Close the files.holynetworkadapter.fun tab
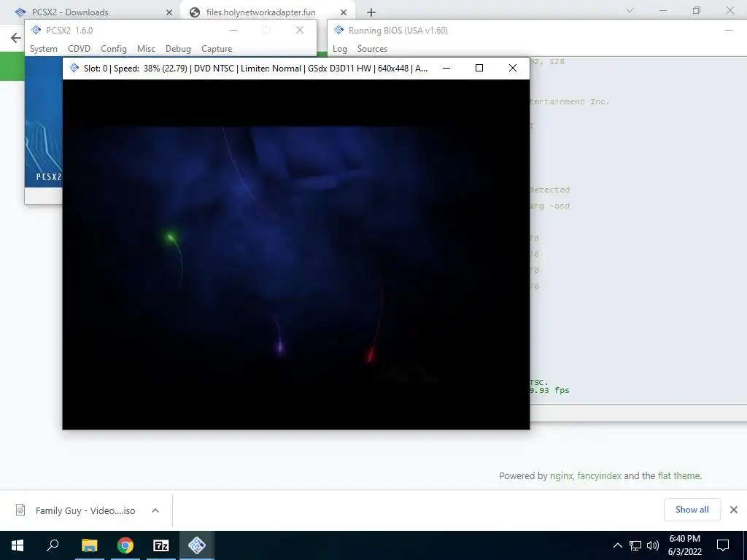Viewport: 747px width, 560px height. pyautogui.click(x=343, y=12)
